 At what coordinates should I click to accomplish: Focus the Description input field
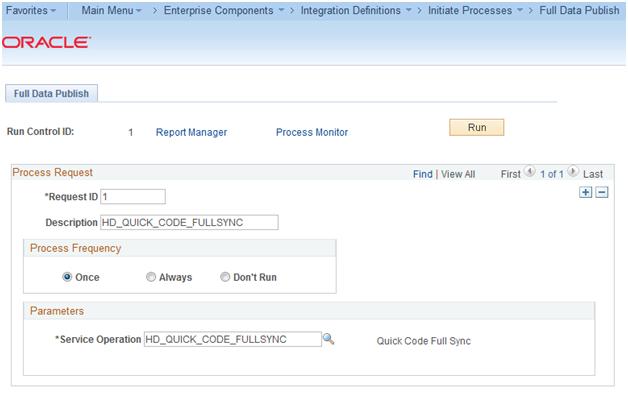(x=189, y=222)
